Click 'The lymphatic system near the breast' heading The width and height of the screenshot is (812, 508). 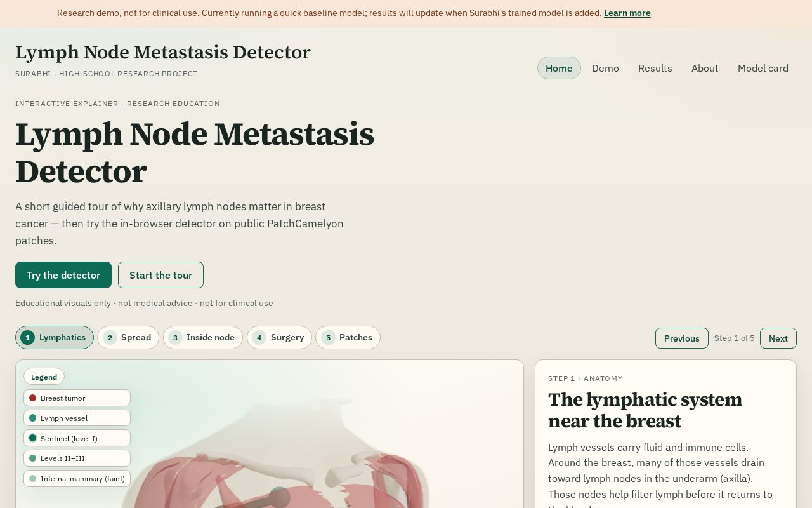(x=645, y=410)
